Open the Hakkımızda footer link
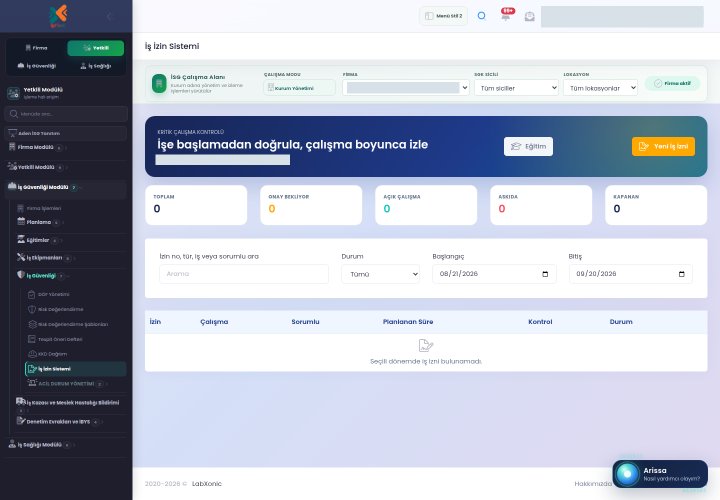This screenshot has height=500, width=720. (593, 484)
